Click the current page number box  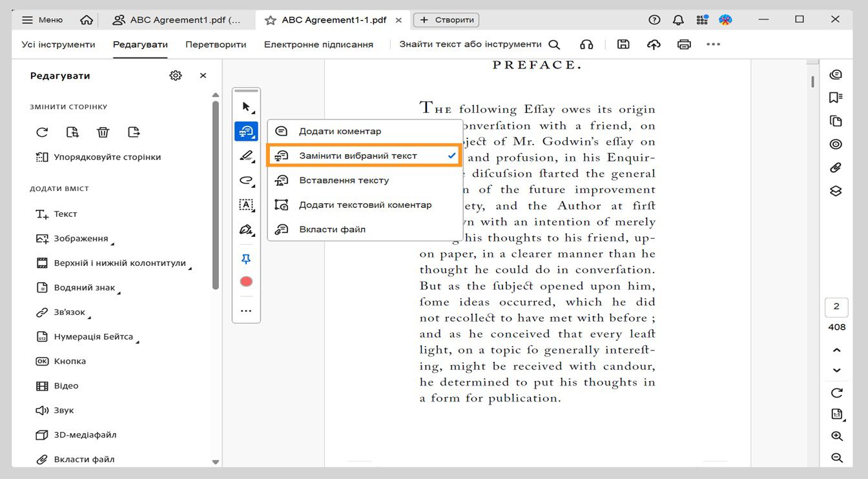click(836, 307)
